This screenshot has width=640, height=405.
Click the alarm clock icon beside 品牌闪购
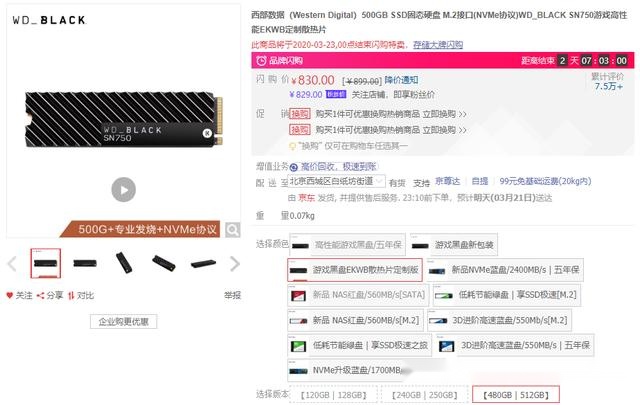pyautogui.click(x=261, y=61)
